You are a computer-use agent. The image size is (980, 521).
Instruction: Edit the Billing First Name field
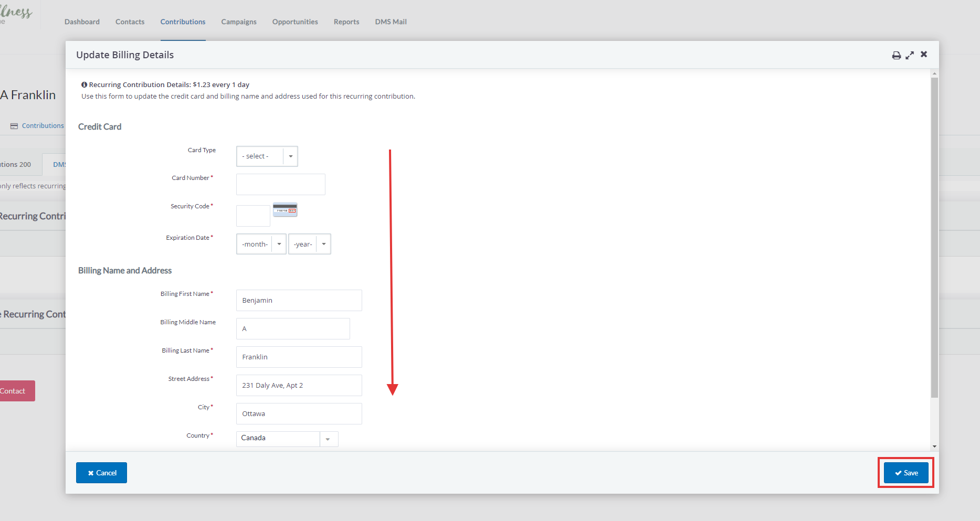coord(299,301)
